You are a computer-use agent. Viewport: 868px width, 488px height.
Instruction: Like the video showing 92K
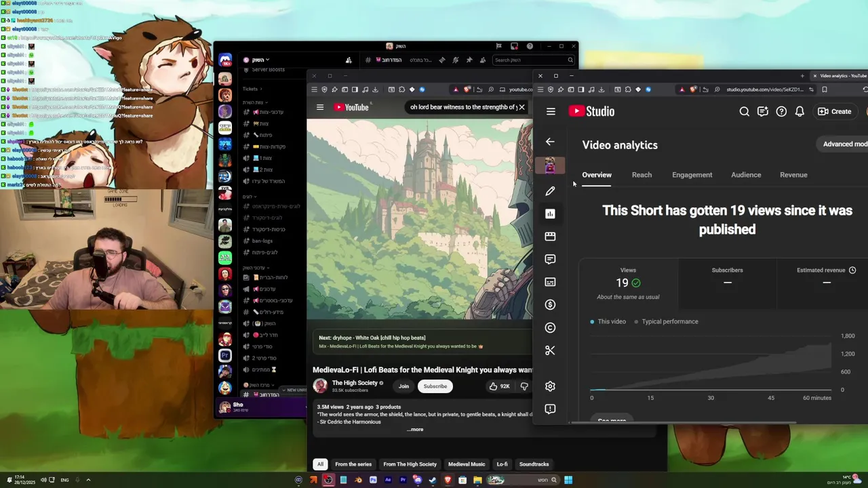click(x=500, y=386)
